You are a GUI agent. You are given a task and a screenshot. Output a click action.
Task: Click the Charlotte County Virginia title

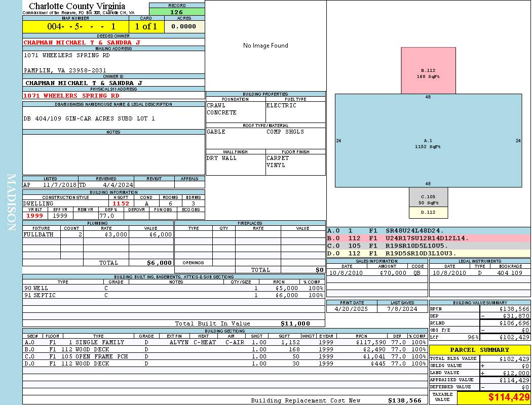click(77, 6)
